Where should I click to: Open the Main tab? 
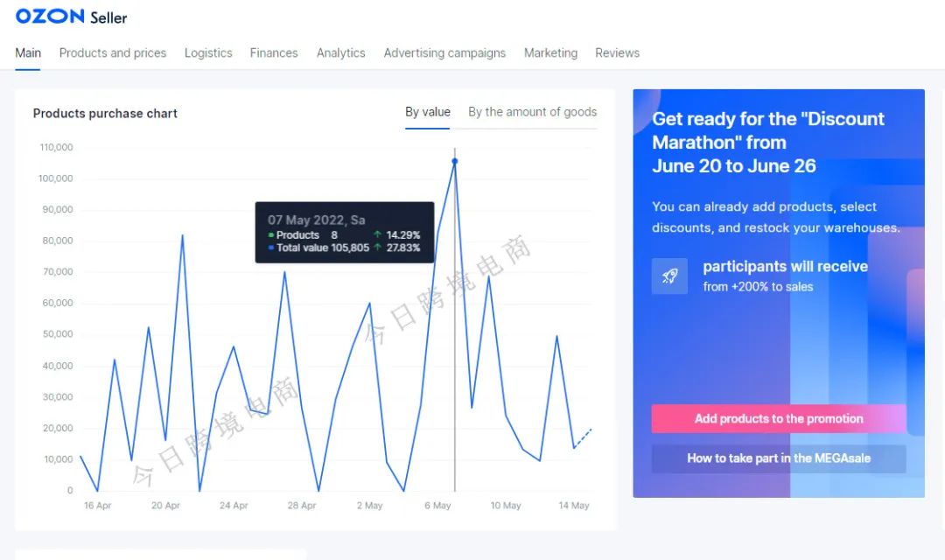coord(28,52)
